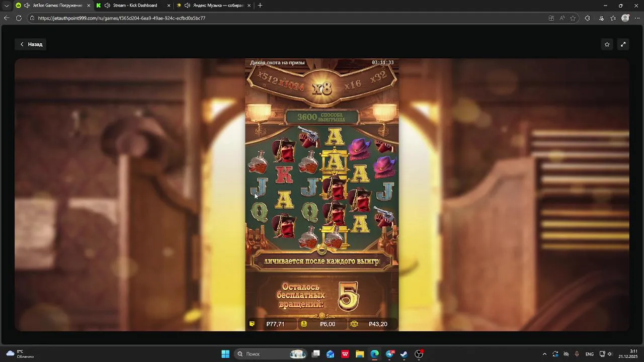
Task: Click the wallet icon in game footer
Action: (x=252, y=324)
